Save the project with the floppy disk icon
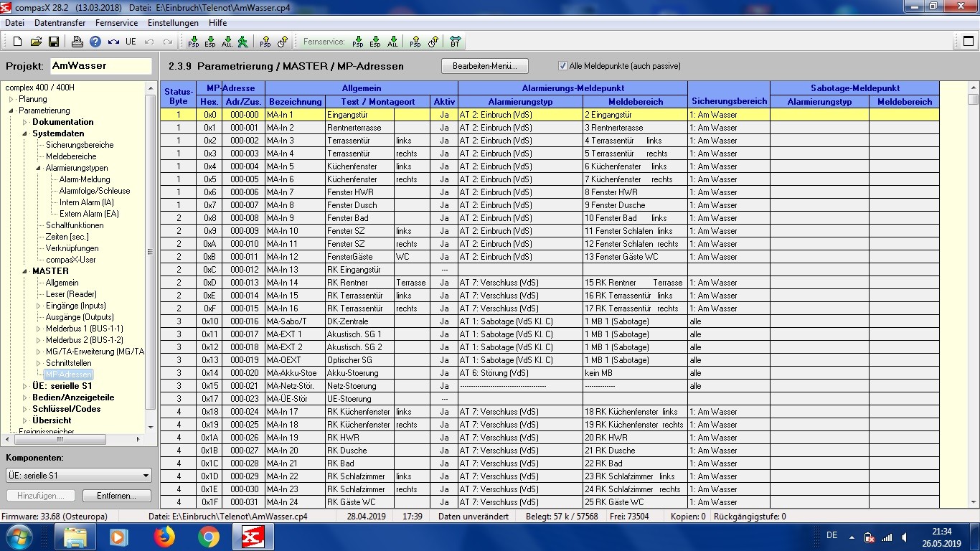Viewport: 980px width, 551px height. coord(54,42)
